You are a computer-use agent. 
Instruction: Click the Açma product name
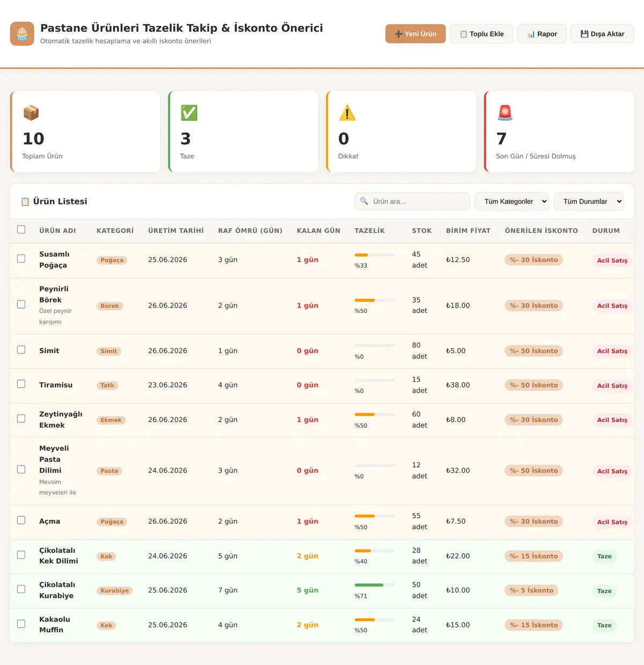click(50, 521)
